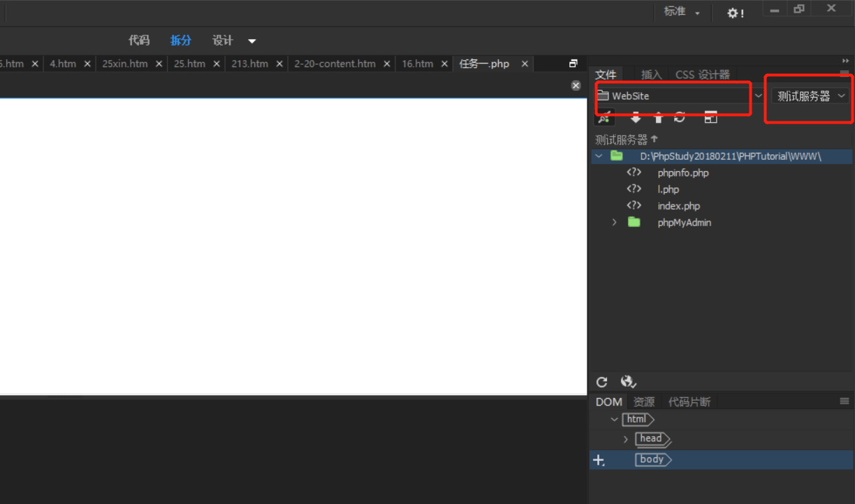The image size is (855, 504).
Task: Open the view options arrow beside 设计
Action: pyautogui.click(x=252, y=41)
